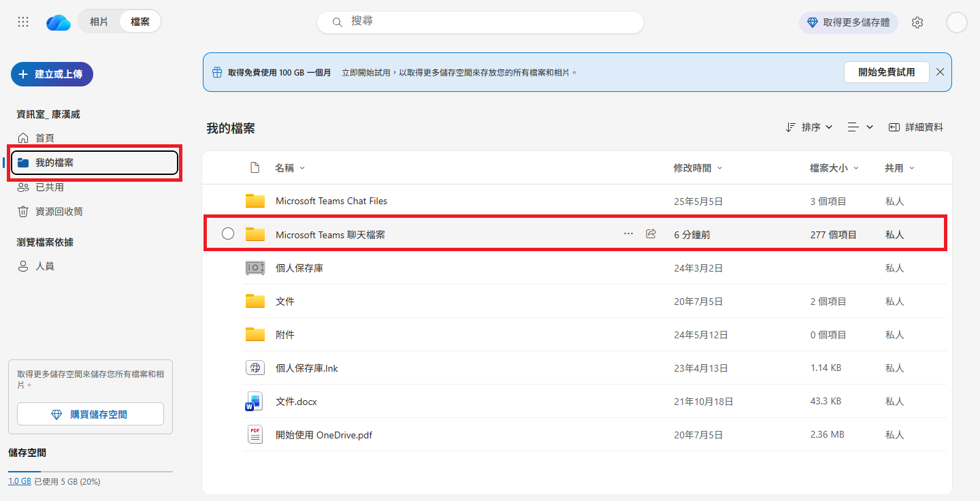Click the Word icon for 文件.docx

253,402
